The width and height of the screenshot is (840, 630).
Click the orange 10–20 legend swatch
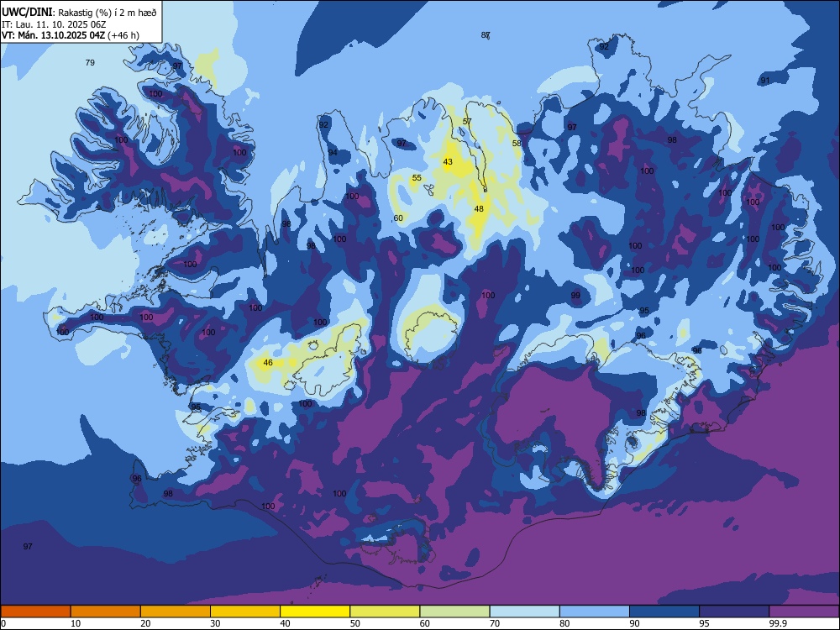point(106,612)
